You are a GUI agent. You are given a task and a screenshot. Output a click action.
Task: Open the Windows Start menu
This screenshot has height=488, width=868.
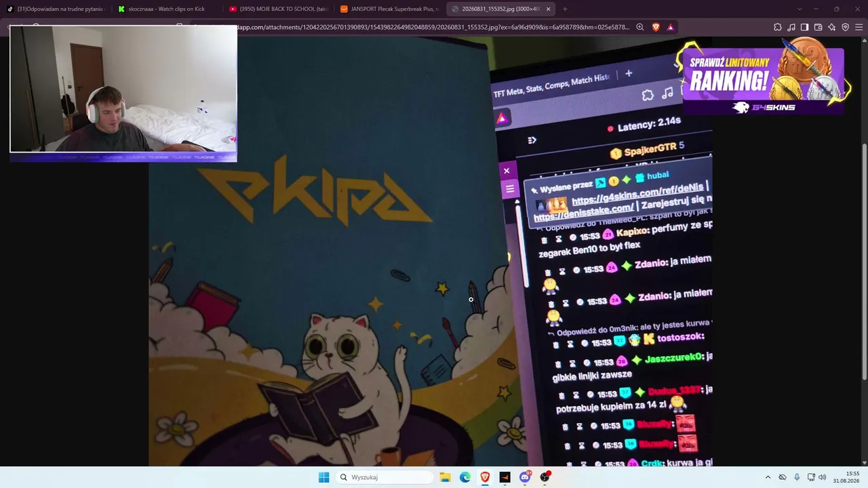323,477
